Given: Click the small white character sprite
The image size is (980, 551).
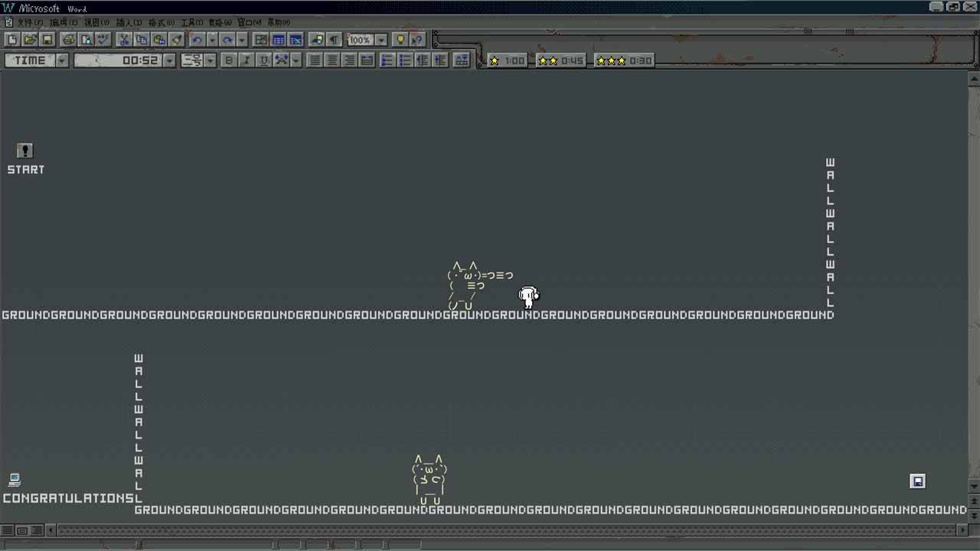Looking at the screenshot, I should click(528, 298).
